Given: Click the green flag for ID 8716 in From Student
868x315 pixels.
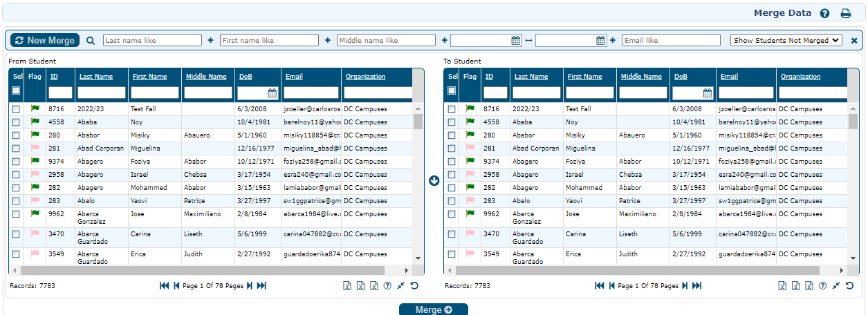Looking at the screenshot, I should [x=35, y=108].
